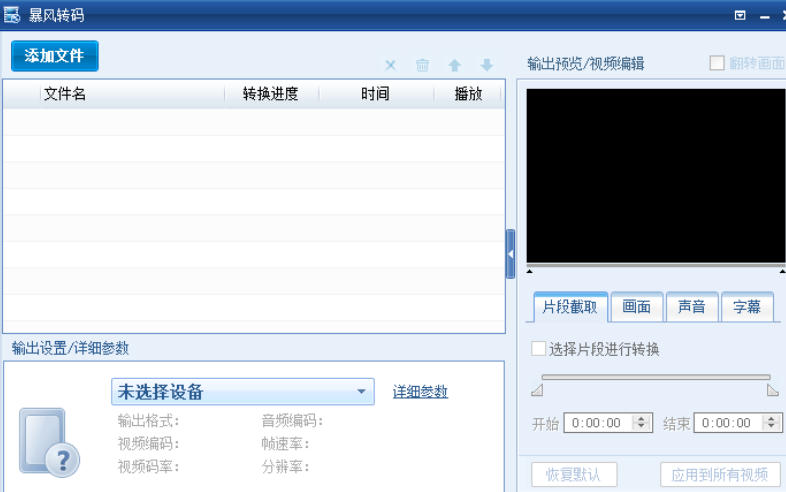The image size is (786, 492).
Task: Minimize the 暴风转码 window
Action: click(764, 17)
